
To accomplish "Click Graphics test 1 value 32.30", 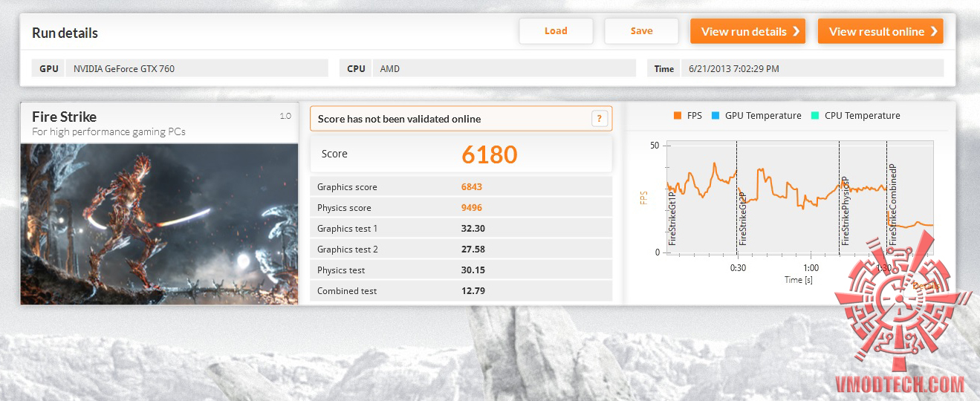I will tap(473, 229).
